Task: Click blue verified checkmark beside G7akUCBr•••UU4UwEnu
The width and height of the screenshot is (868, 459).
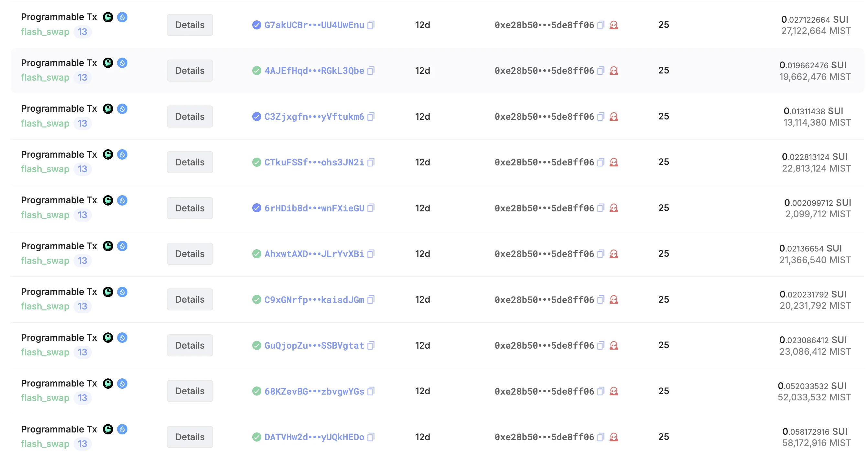Action: (256, 25)
